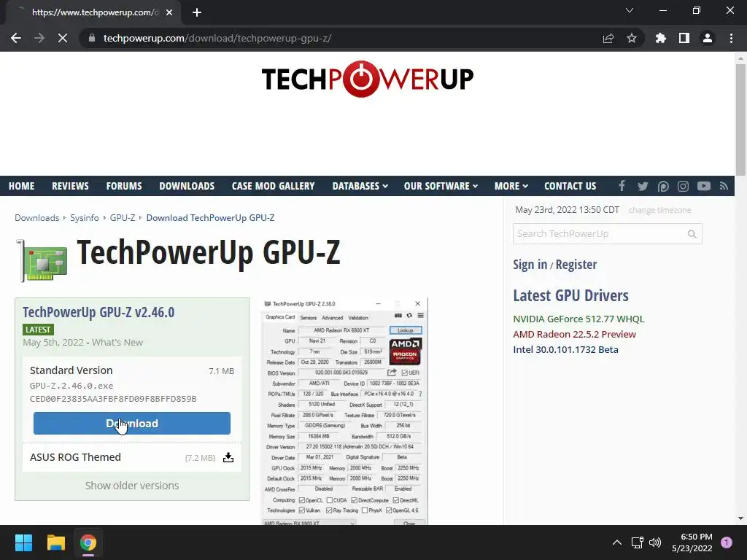
Task: Focus the Search TechPowerUp field
Action: pos(608,234)
